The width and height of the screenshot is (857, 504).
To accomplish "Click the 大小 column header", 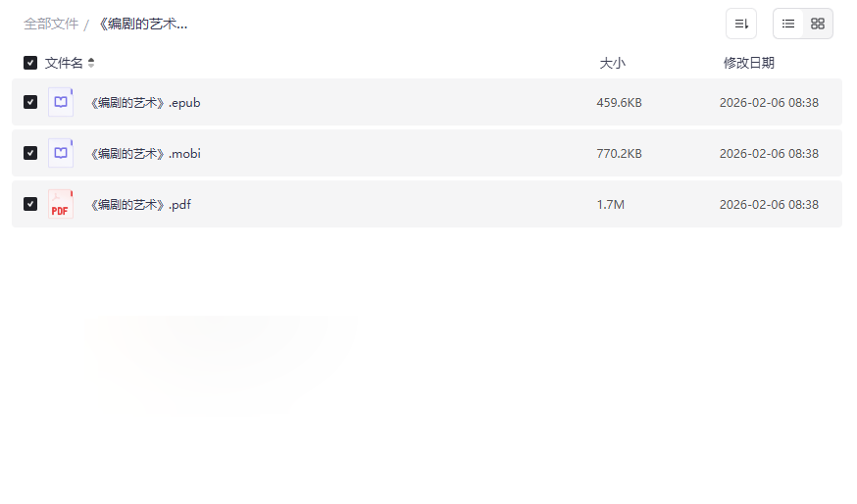I will pos(612,63).
